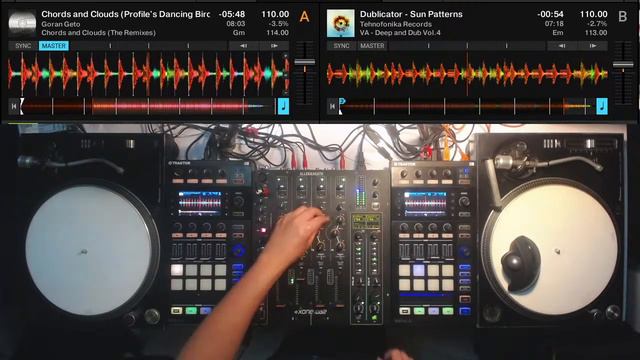Enable SYNC on Deck A
This screenshot has width=640, height=360.
(x=23, y=46)
